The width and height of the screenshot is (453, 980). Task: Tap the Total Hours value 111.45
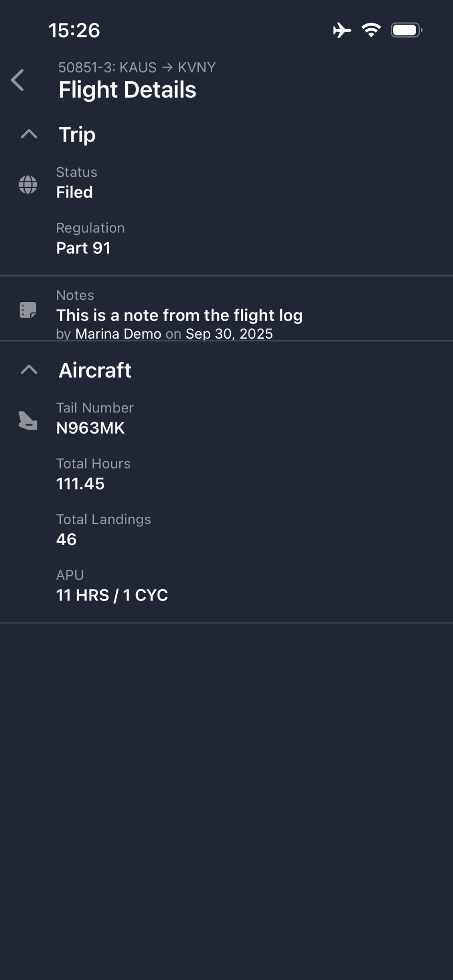coord(80,484)
